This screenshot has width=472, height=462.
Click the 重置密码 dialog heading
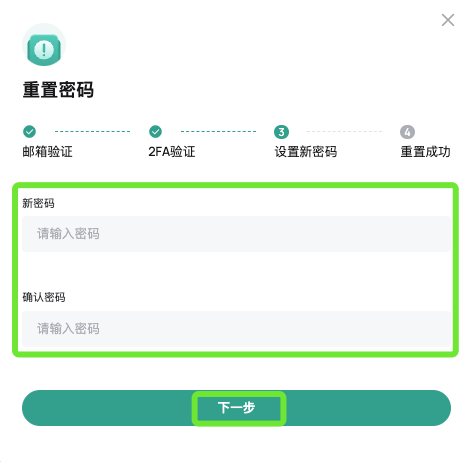[58, 90]
